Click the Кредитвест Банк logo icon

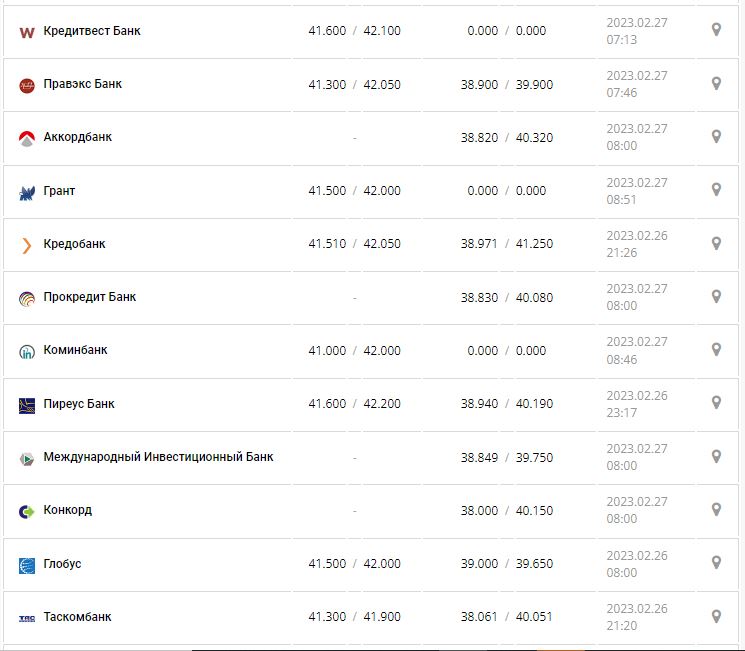coord(27,32)
